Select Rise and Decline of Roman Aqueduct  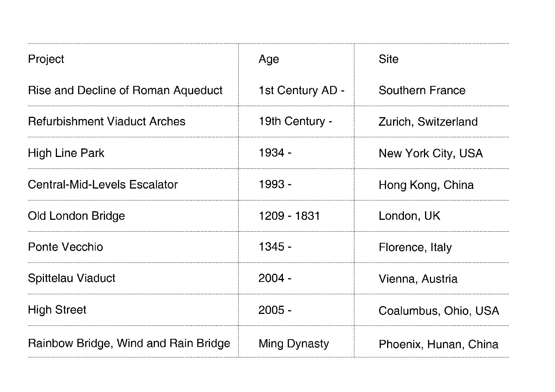point(125,90)
